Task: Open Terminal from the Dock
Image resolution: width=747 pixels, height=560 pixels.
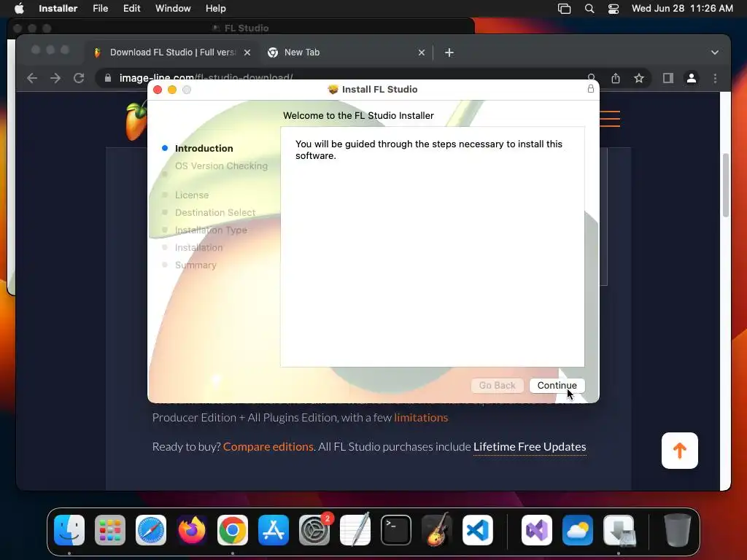Action: (396, 530)
